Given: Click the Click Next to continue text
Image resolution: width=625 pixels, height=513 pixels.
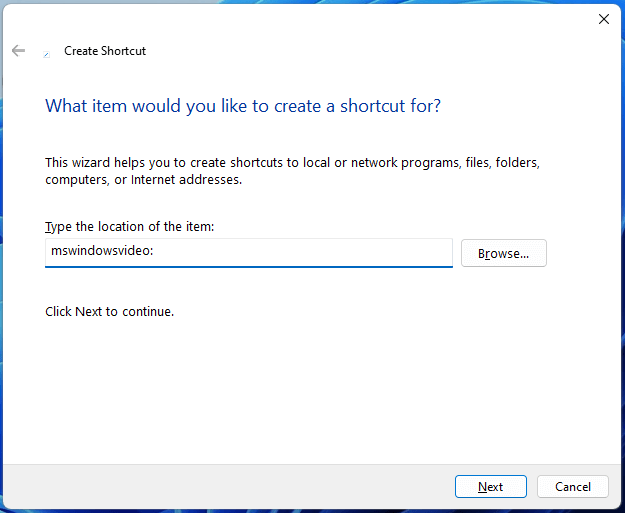Looking at the screenshot, I should pos(110,311).
